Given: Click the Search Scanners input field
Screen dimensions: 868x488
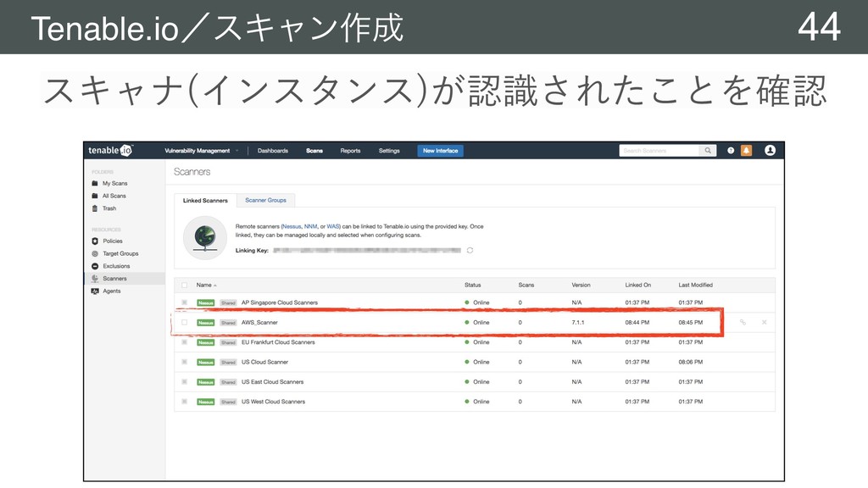Looking at the screenshot, I should (x=659, y=151).
